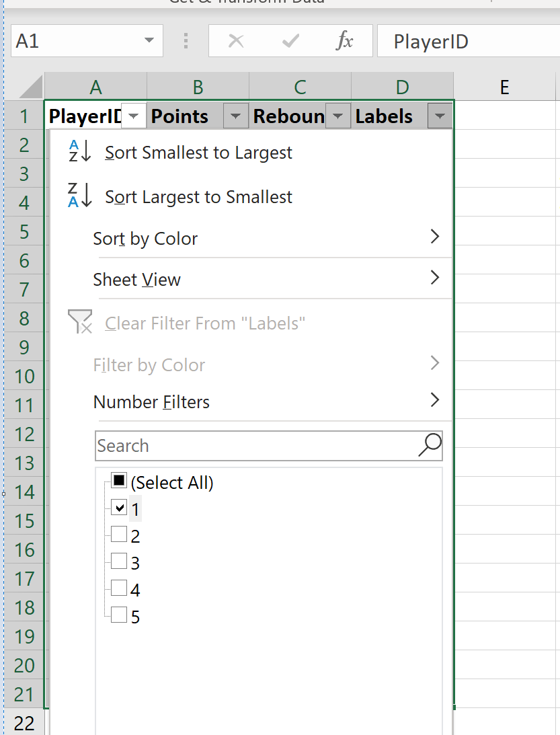560x735 pixels.
Task: Enable the checkbox for value 5
Action: click(119, 615)
